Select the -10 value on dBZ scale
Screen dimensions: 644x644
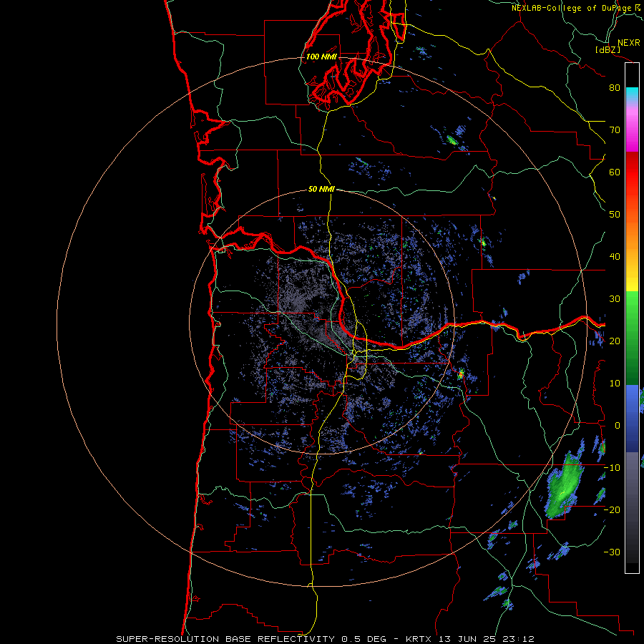(x=612, y=468)
